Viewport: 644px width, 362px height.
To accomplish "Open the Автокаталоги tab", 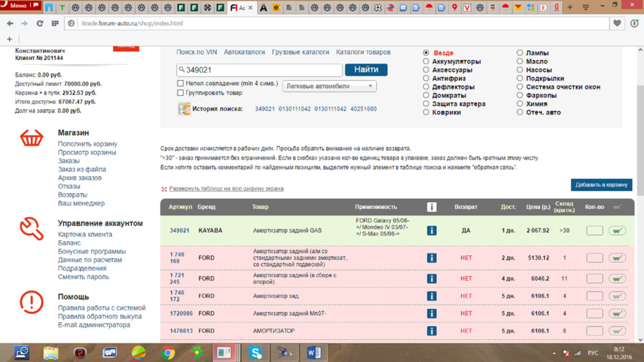I will click(244, 52).
